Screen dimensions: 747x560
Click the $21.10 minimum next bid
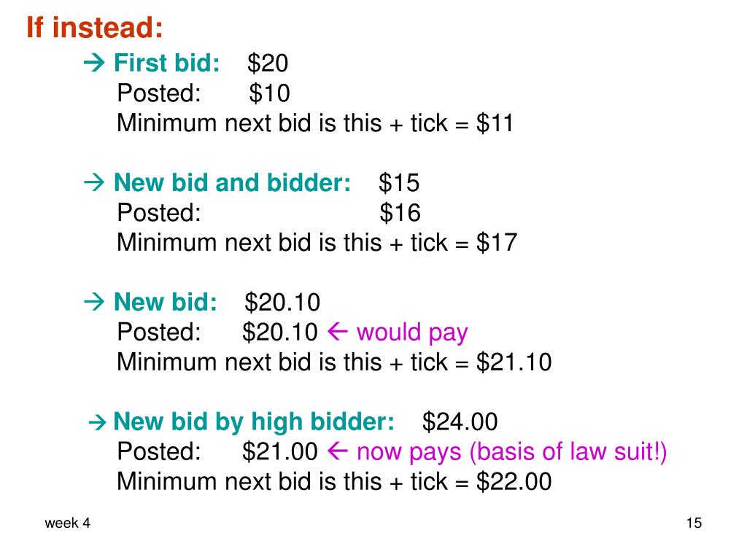[514, 362]
